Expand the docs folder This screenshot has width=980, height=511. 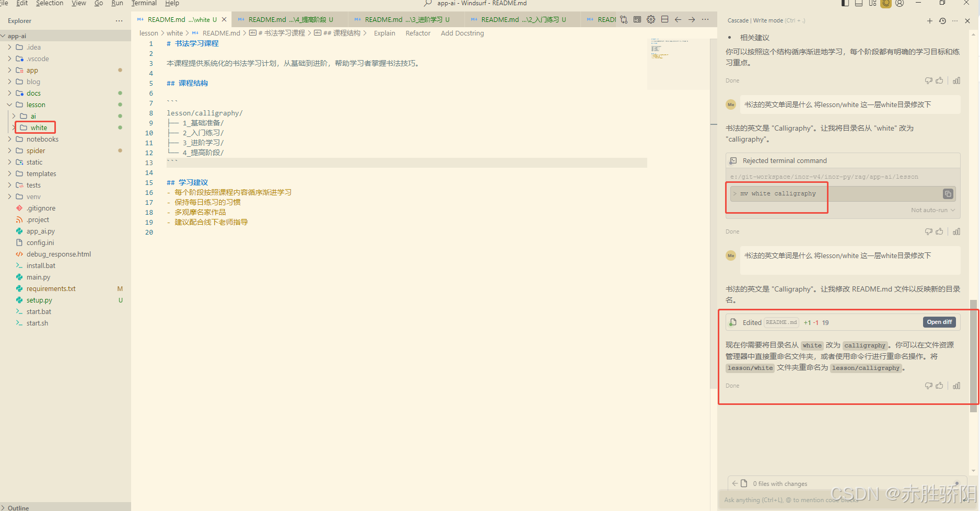click(x=9, y=93)
